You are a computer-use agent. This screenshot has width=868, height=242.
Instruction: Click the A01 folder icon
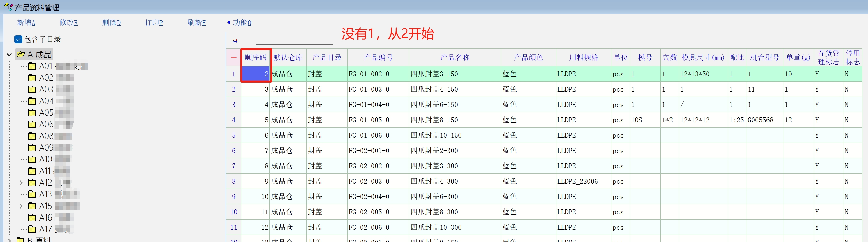click(x=32, y=66)
